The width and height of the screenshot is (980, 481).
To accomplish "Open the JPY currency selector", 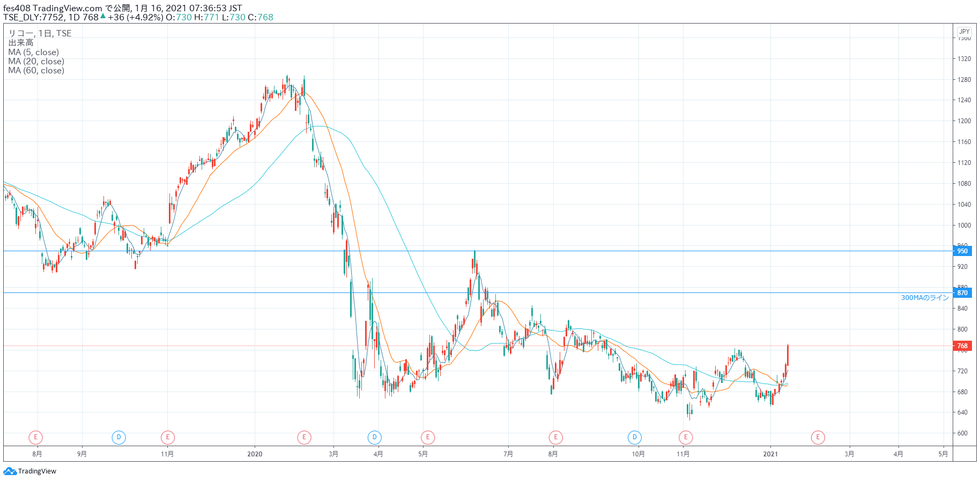I will [x=964, y=32].
